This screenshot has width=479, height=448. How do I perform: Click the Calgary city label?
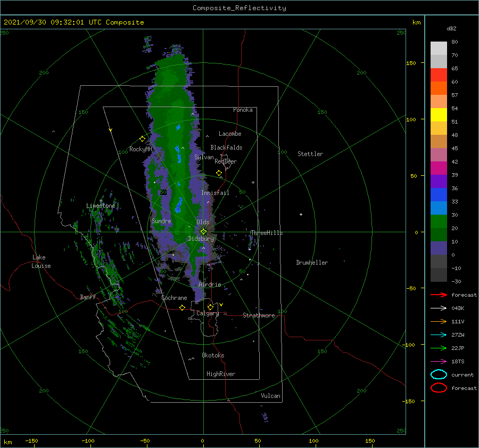click(x=208, y=313)
